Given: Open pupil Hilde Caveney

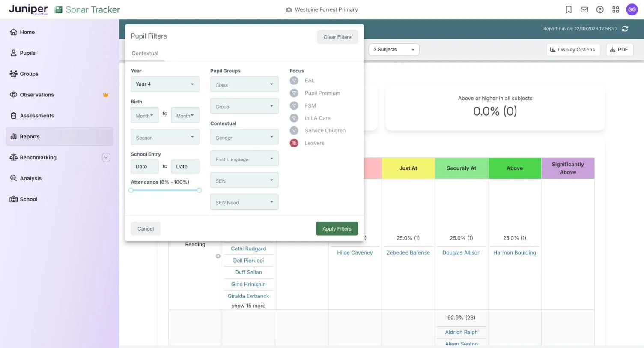Looking at the screenshot, I should pyautogui.click(x=355, y=253).
